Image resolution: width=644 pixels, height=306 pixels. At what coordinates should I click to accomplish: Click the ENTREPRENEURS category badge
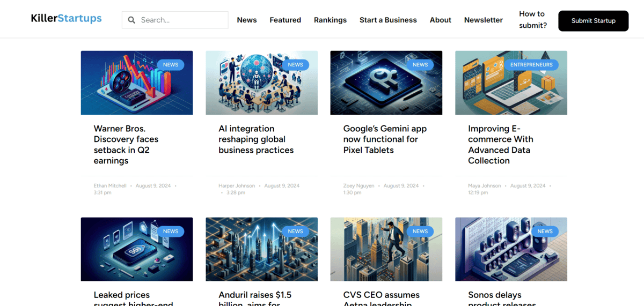coord(531,65)
